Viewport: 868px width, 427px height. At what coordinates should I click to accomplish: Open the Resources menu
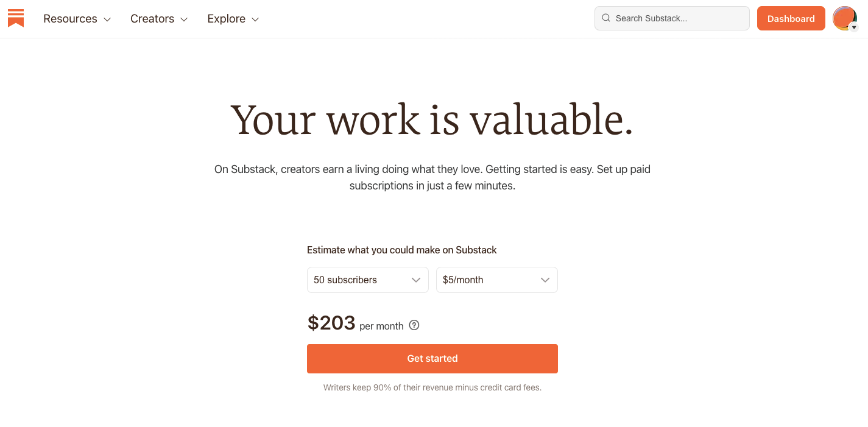click(77, 19)
